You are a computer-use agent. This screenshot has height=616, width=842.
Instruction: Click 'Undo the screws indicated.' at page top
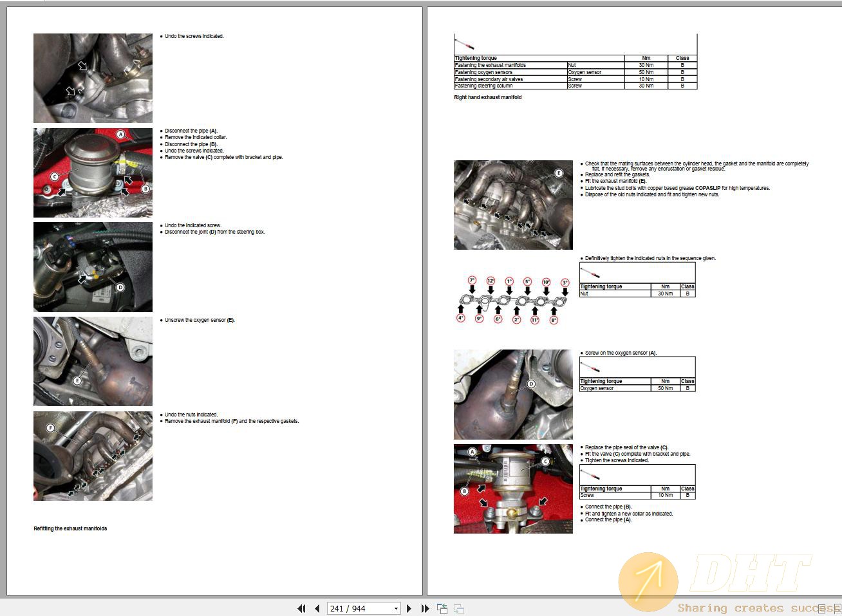[194, 36]
